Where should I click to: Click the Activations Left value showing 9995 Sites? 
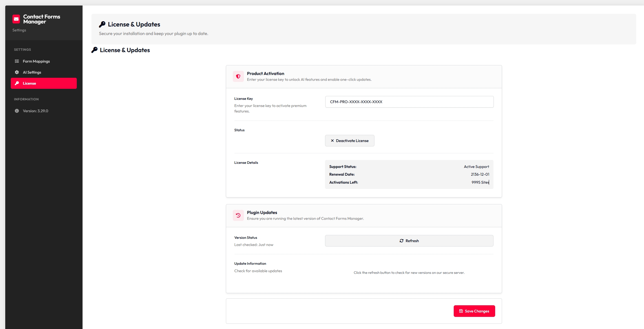(x=480, y=182)
